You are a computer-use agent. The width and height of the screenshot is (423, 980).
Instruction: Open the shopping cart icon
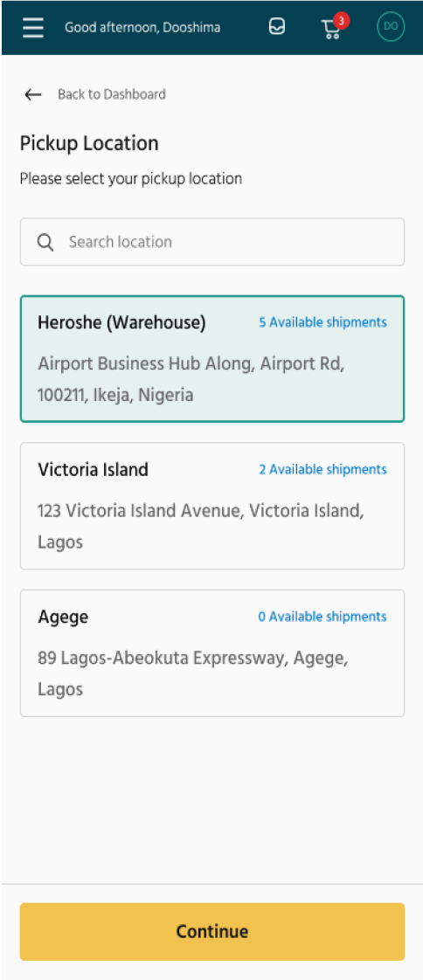click(331, 30)
